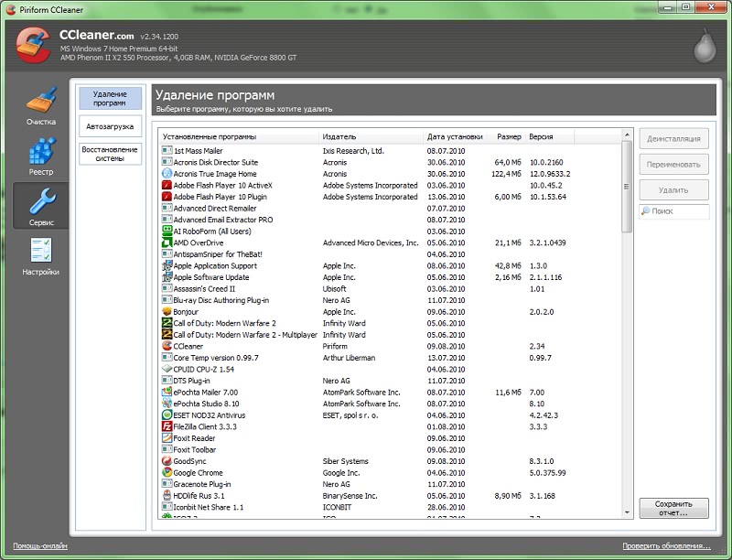This screenshot has width=732, height=560.
Task: Select Core Temp version 0.99.7 entry
Action: coord(216,358)
